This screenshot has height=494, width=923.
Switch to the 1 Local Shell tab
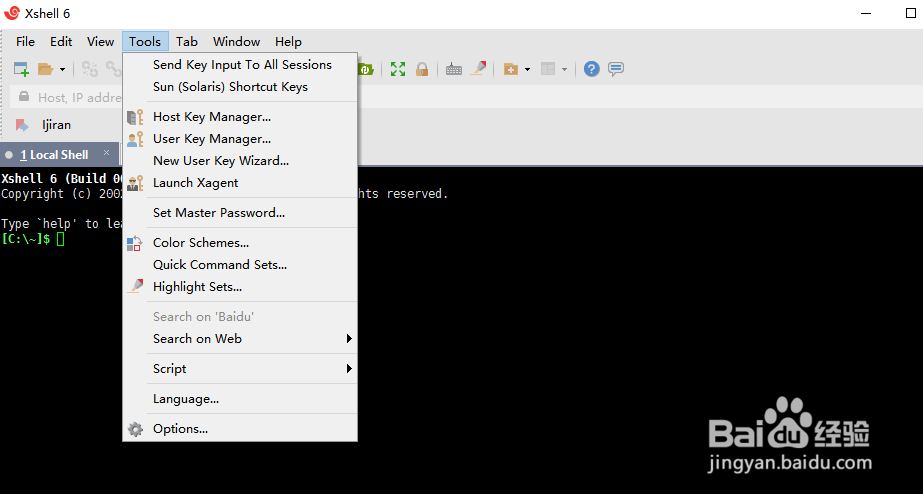pos(54,155)
